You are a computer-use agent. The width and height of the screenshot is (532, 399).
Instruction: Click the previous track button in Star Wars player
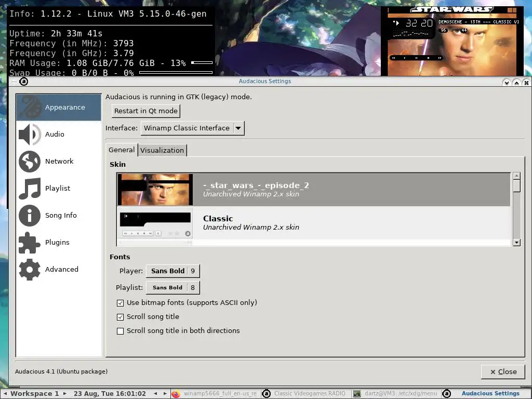click(x=394, y=58)
